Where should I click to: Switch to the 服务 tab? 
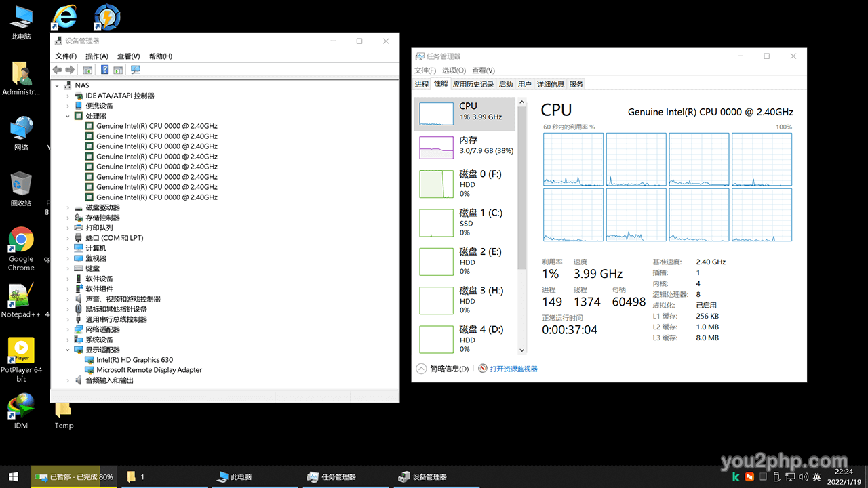576,84
